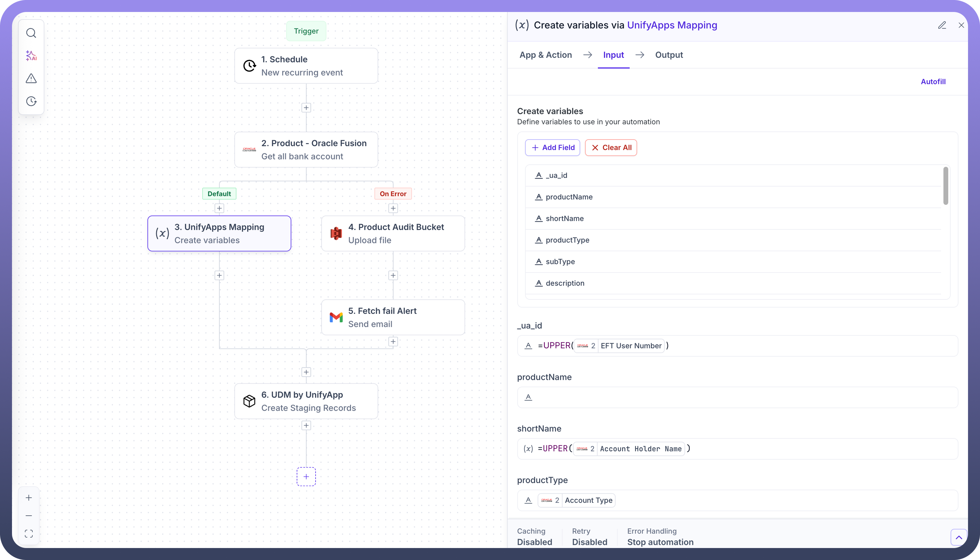Screen dimensions: 980x560
Task: Toggle text mode icon in productName field
Action: [x=528, y=397]
